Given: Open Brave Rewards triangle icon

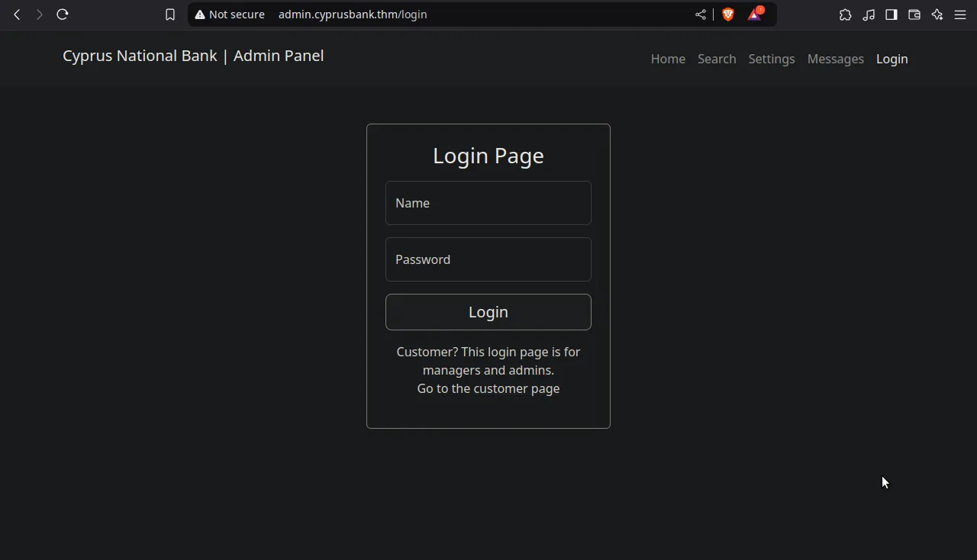Looking at the screenshot, I should [x=754, y=14].
